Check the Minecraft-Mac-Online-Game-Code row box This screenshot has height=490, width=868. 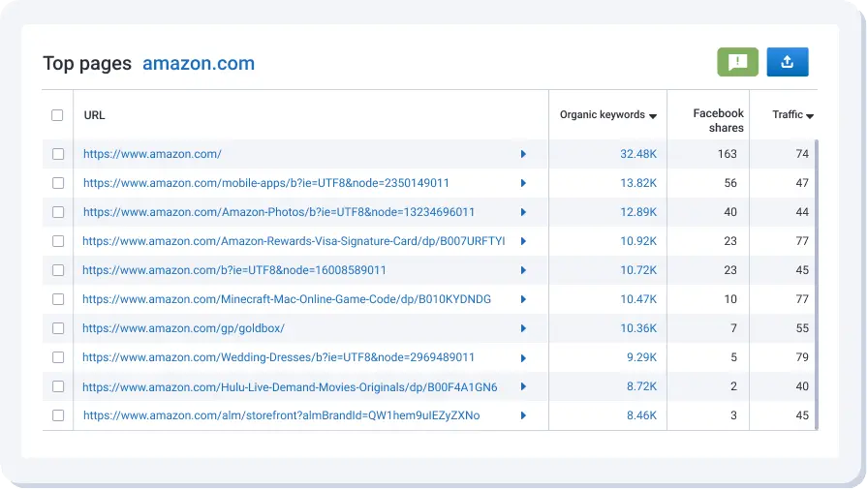58,299
